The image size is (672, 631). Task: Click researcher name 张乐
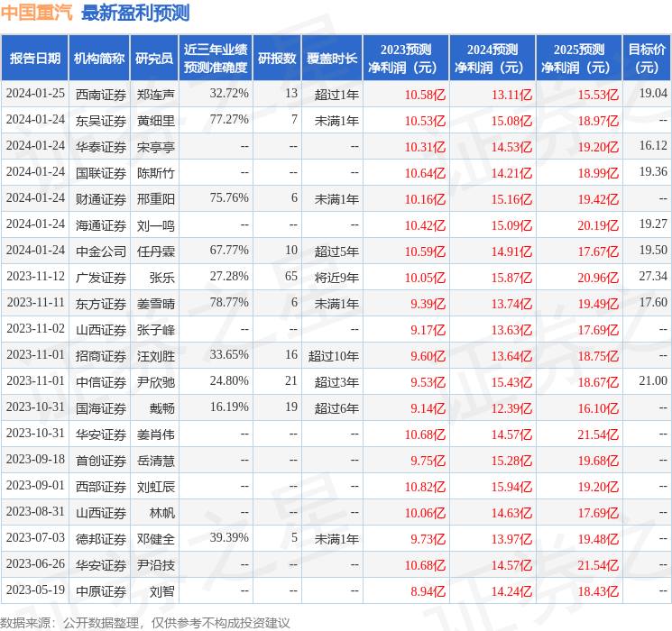(x=162, y=278)
